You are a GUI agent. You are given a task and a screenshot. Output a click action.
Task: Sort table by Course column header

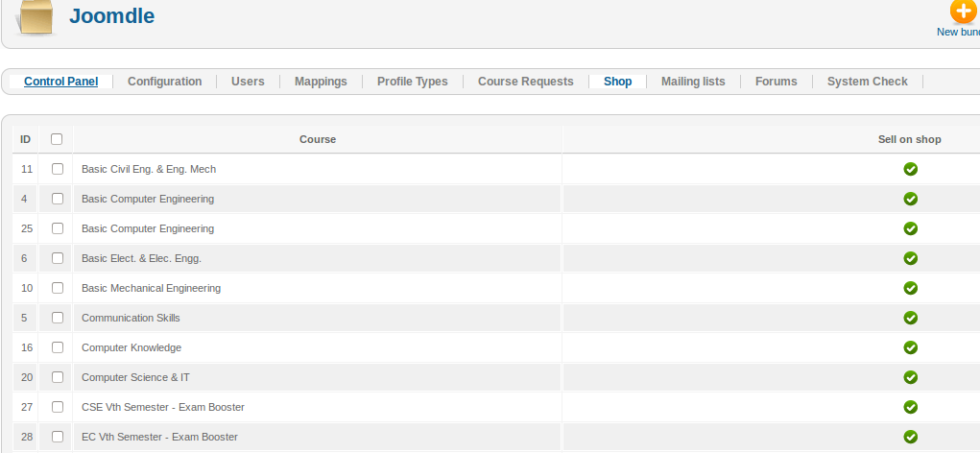(x=318, y=139)
